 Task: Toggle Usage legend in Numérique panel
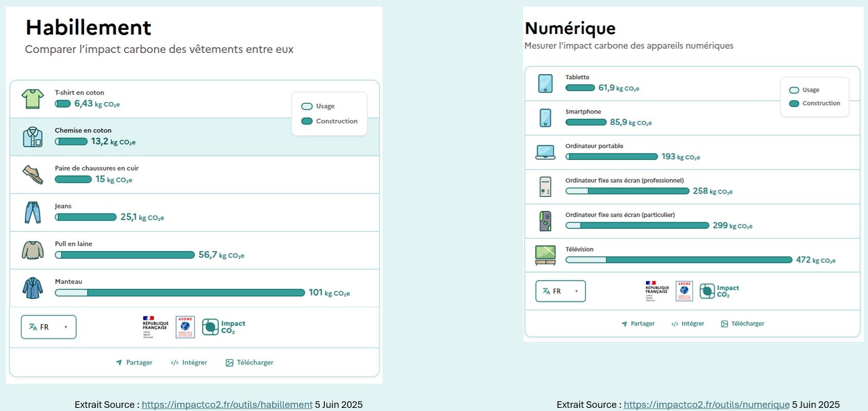tap(804, 90)
